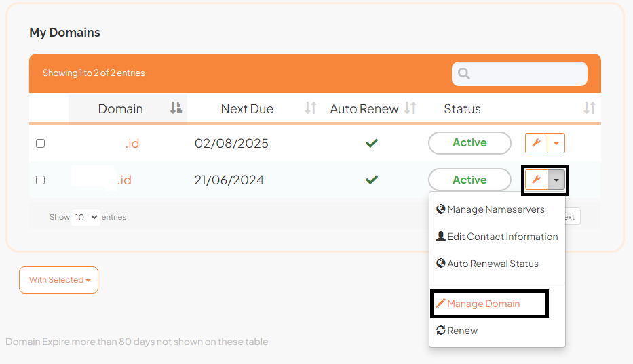
Task: Sort by Auto Renew using arrows icon
Action: [410, 108]
